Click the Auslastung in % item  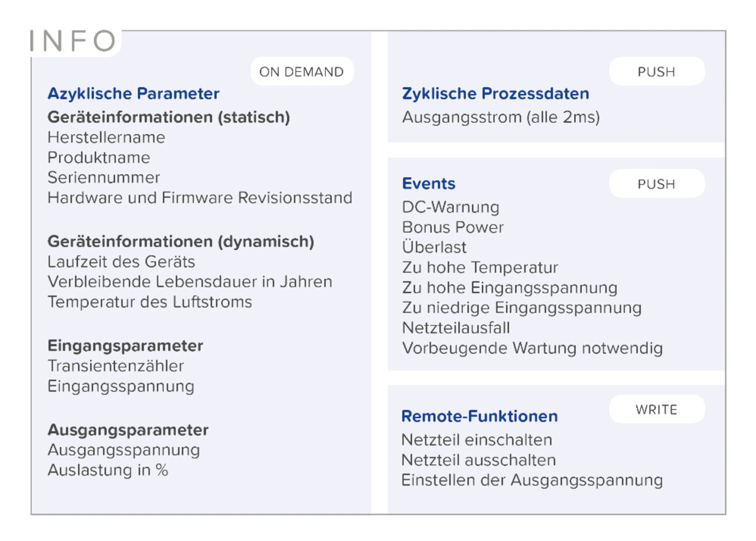pyautogui.click(x=107, y=471)
